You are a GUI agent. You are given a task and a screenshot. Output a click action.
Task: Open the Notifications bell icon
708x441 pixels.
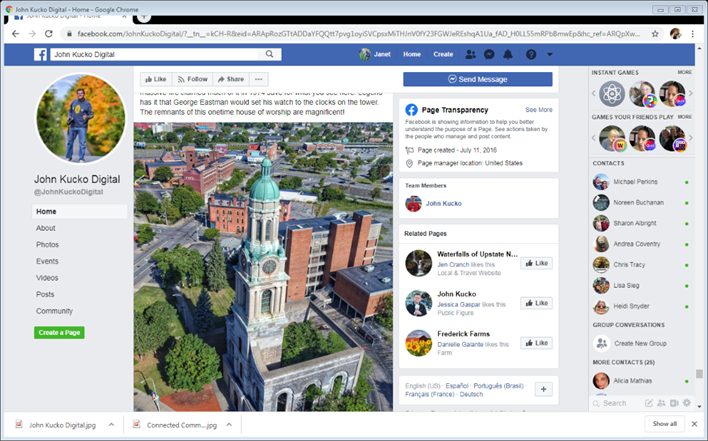[508, 55]
